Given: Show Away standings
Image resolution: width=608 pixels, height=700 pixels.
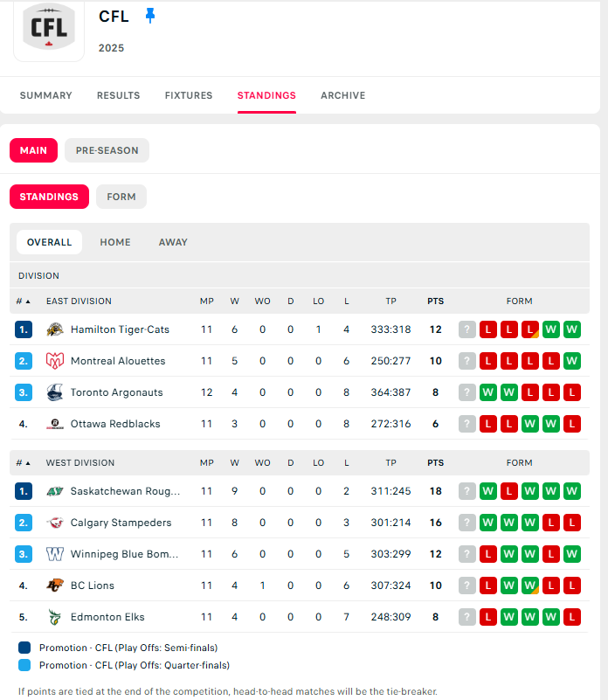Looking at the screenshot, I should [173, 242].
